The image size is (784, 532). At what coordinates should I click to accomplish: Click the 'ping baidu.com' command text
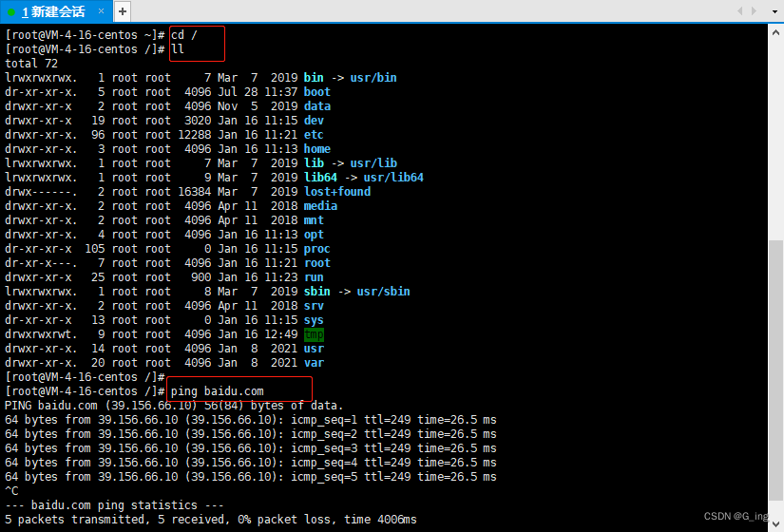pyautogui.click(x=217, y=391)
